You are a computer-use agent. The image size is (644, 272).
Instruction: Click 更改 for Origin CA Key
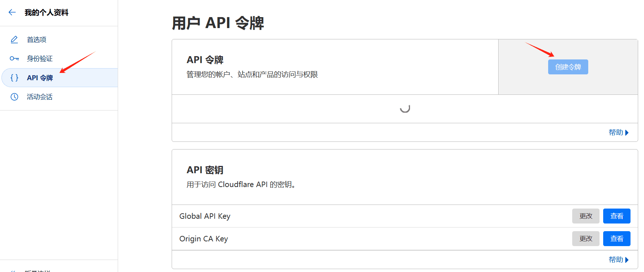tap(586, 239)
